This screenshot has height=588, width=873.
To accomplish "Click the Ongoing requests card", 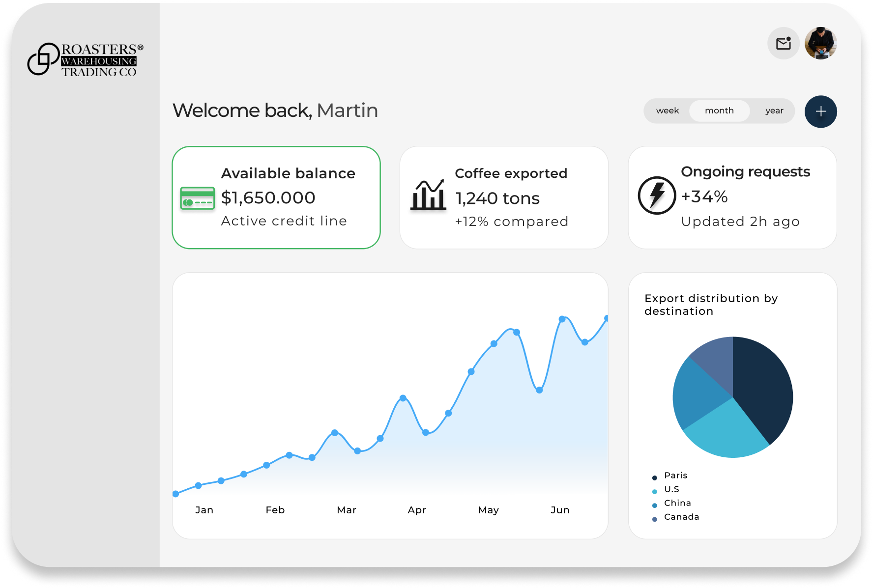I will [731, 197].
